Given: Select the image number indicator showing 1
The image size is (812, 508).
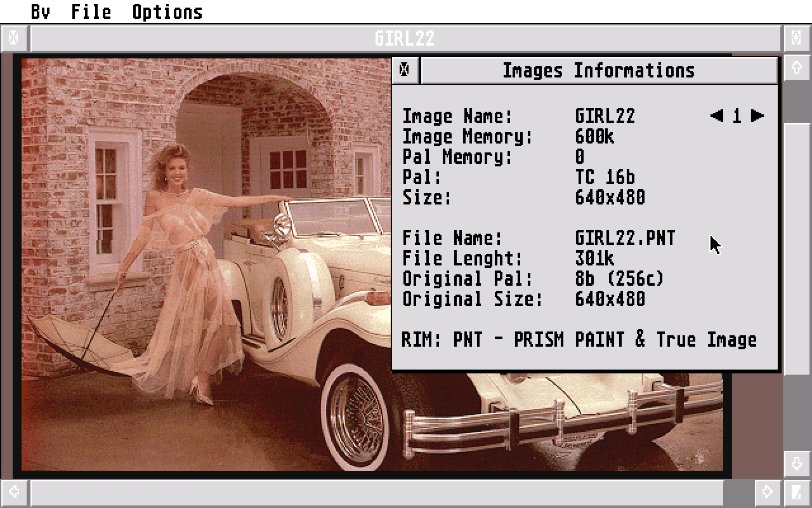Looking at the screenshot, I should (737, 116).
